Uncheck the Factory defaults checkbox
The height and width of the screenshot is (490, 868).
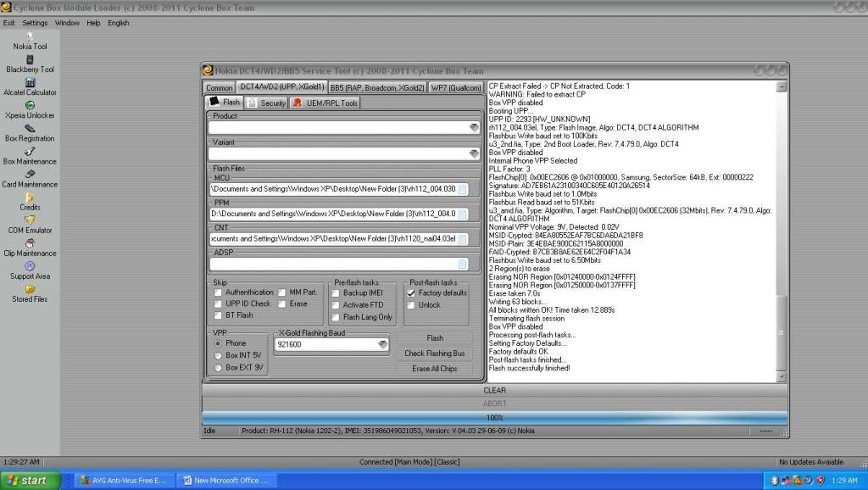coord(412,292)
